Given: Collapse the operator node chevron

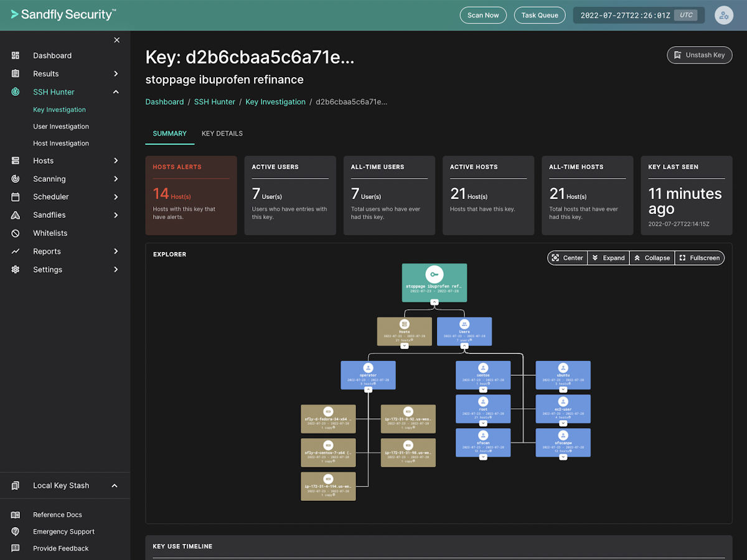Looking at the screenshot, I should pyautogui.click(x=368, y=390).
